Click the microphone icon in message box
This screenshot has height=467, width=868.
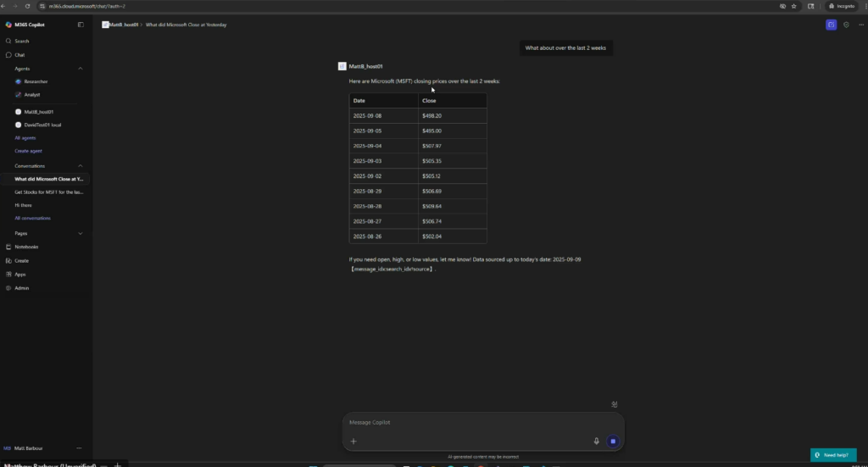click(596, 442)
